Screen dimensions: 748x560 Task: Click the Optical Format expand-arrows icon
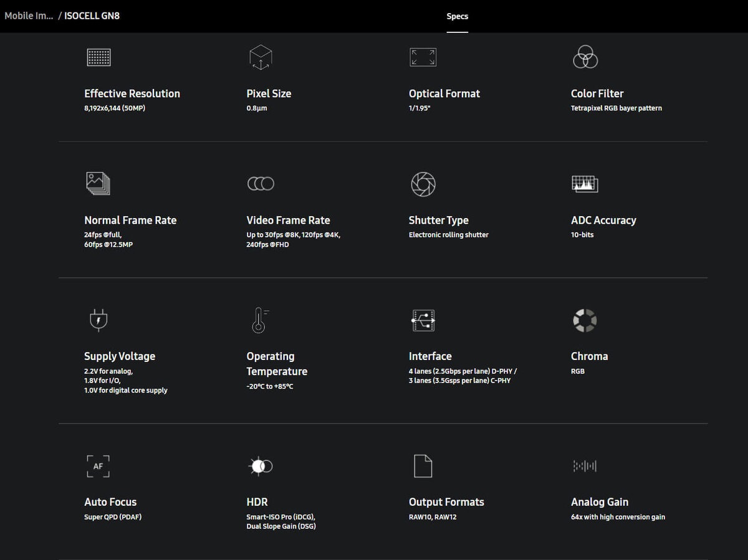click(x=423, y=57)
